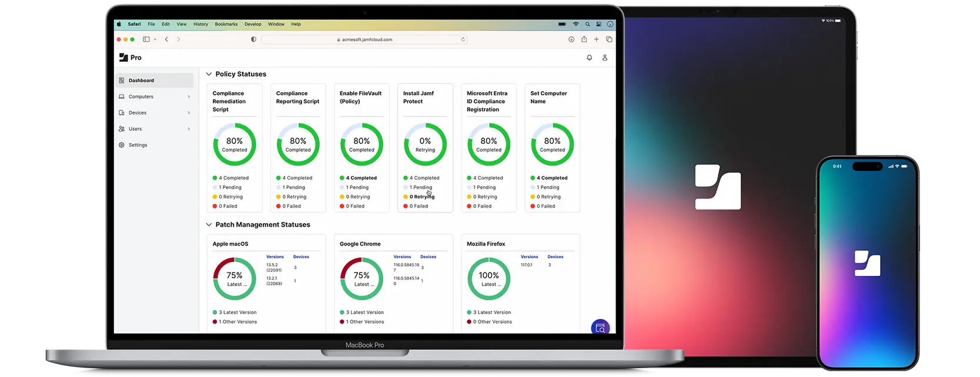This screenshot has height=377, width=980.
Task: Reload the page
Action: [463, 39]
